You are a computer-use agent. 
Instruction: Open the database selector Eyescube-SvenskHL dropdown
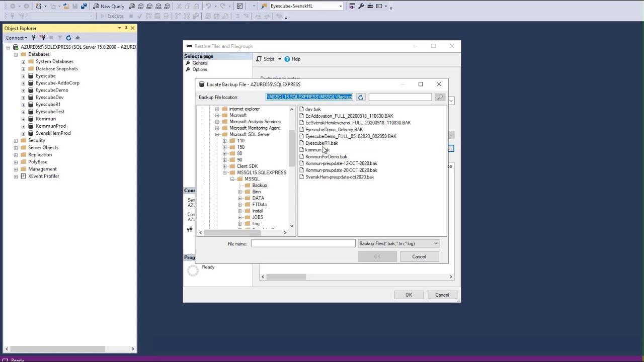(341, 6)
